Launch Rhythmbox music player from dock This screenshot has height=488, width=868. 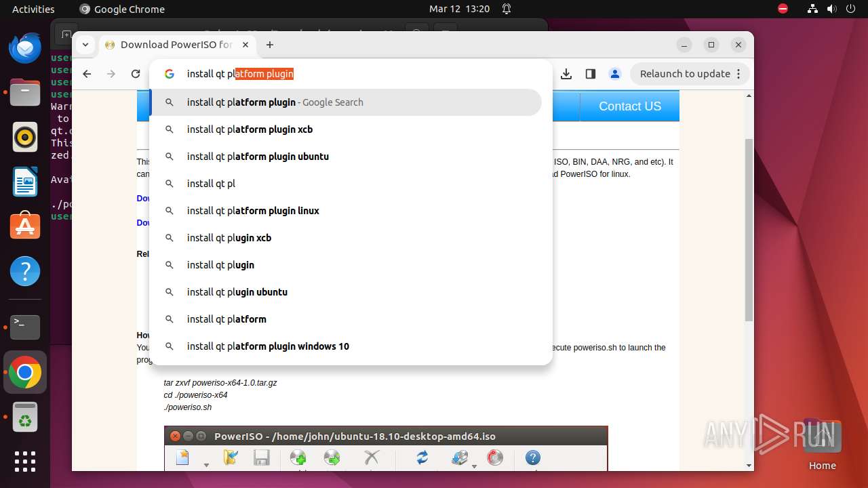(25, 138)
